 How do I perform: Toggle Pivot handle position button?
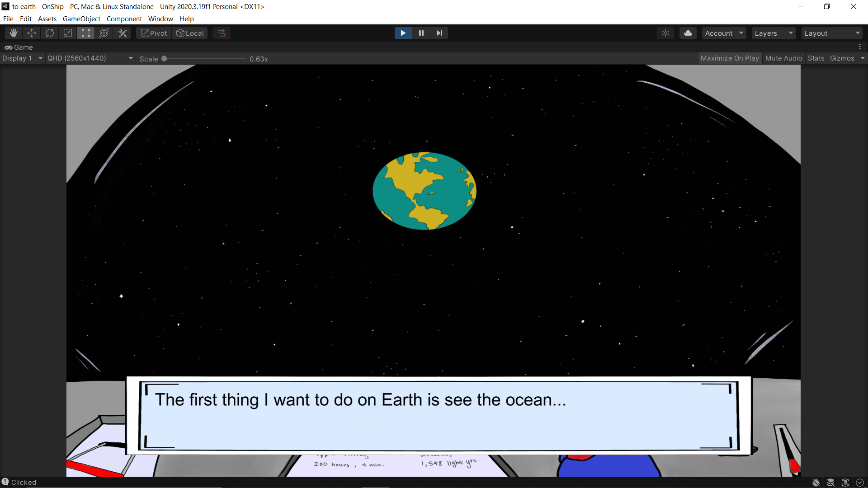point(154,33)
